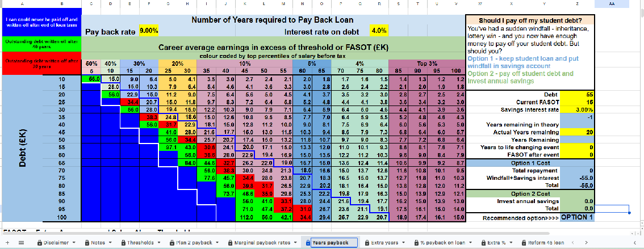Click the OPTION 1 recommended result cell

(x=578, y=217)
